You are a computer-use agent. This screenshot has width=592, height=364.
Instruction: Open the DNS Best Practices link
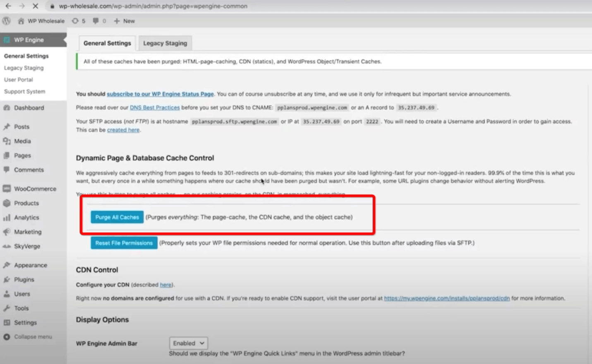(155, 107)
